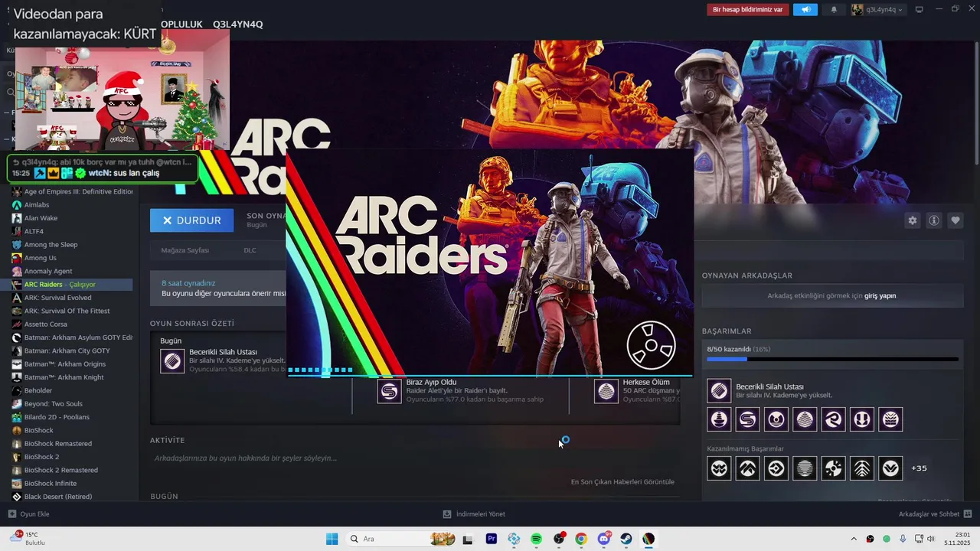The image size is (980, 551).
Task: Click the 'Bir hesap bildiriminiz var' alert
Action: point(747,10)
